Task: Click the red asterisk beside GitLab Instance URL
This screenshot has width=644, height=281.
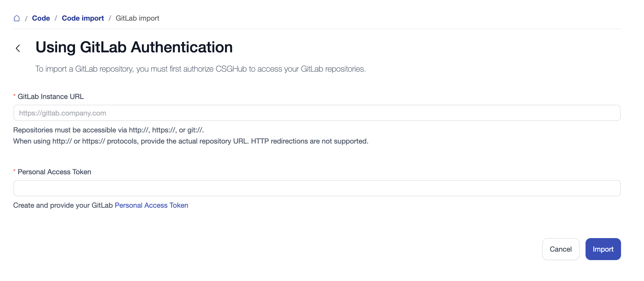Action: click(x=15, y=96)
